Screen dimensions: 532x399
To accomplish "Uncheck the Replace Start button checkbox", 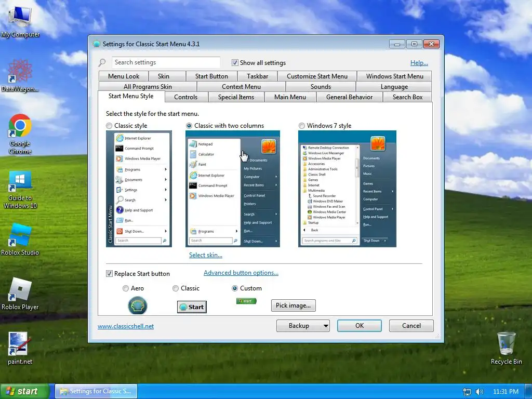I will (x=109, y=273).
